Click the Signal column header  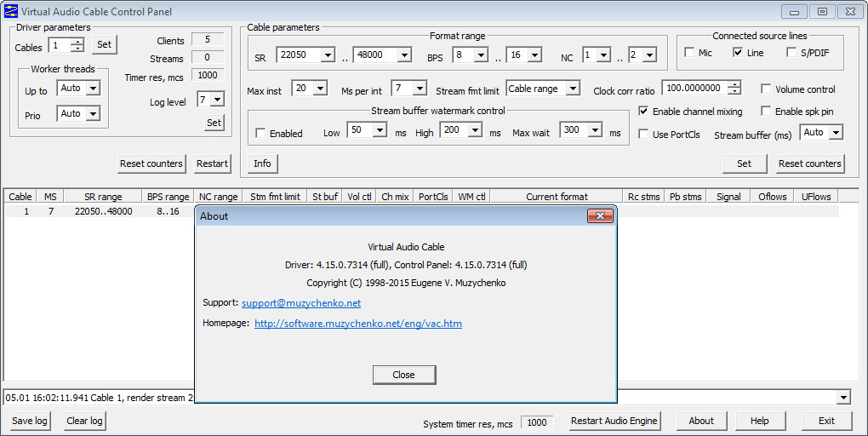click(728, 197)
